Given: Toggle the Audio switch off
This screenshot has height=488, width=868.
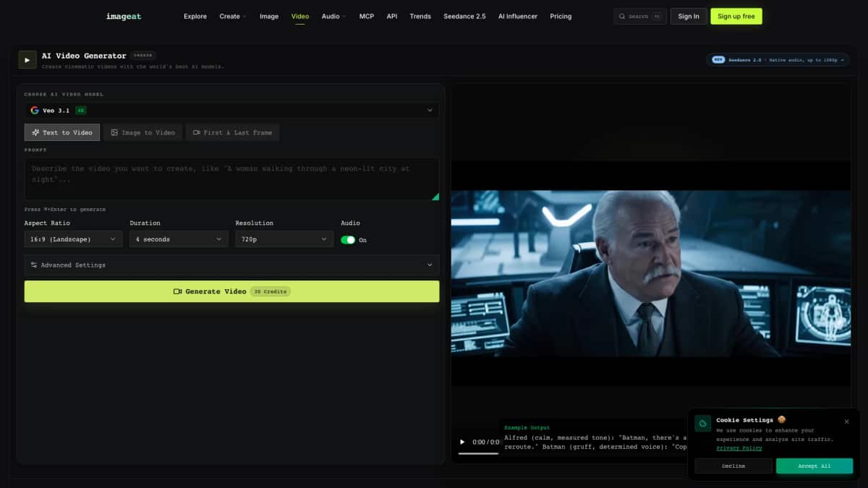Looking at the screenshot, I should coord(348,240).
